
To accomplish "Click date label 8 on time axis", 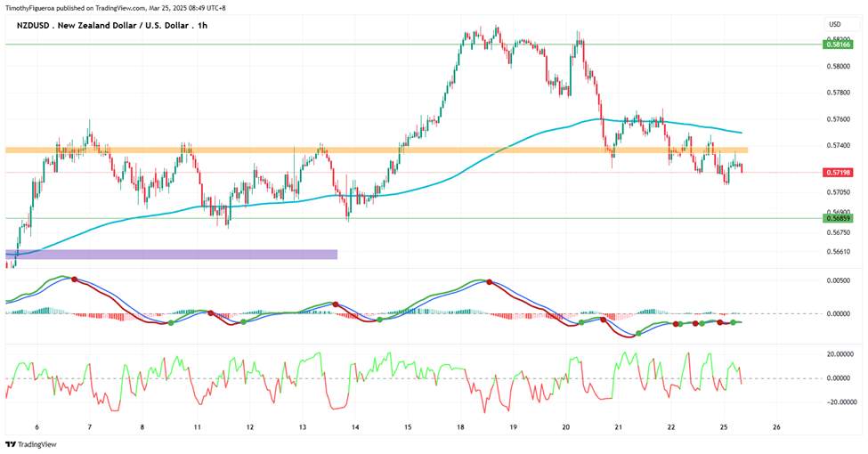I will click(142, 427).
